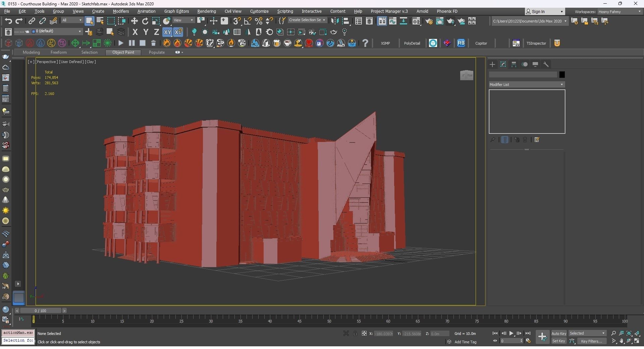Switch to the Populate ribbon tab

[157, 52]
